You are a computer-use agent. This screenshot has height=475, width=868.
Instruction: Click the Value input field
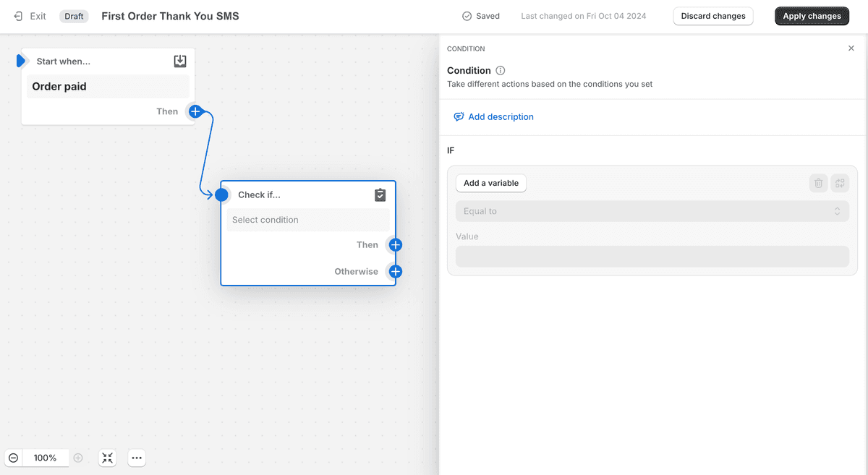pyautogui.click(x=652, y=257)
